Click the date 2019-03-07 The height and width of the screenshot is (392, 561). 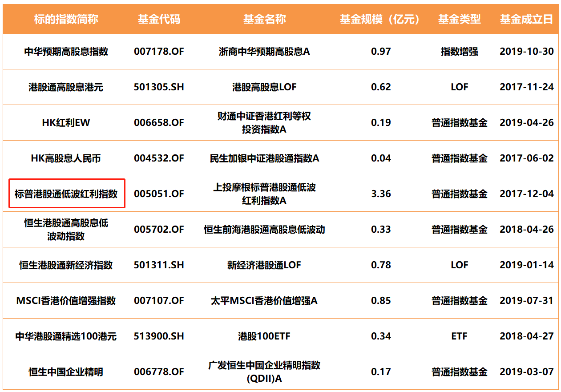click(527, 372)
